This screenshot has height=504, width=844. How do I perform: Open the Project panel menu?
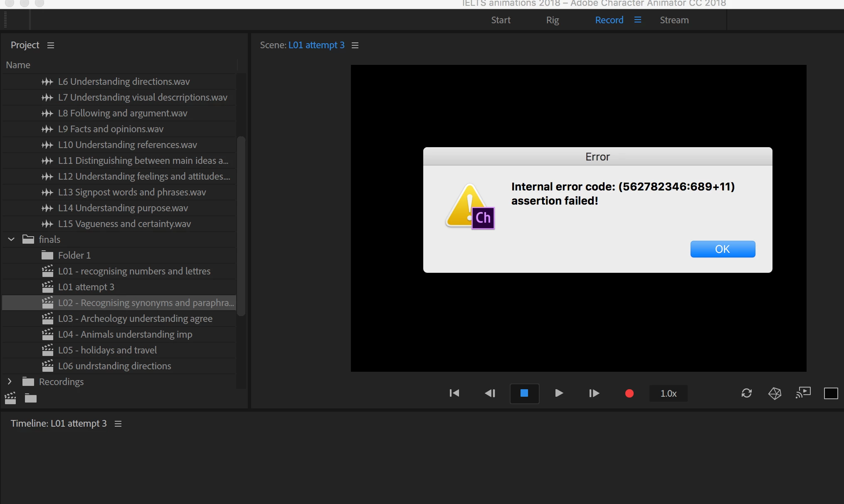click(x=51, y=45)
